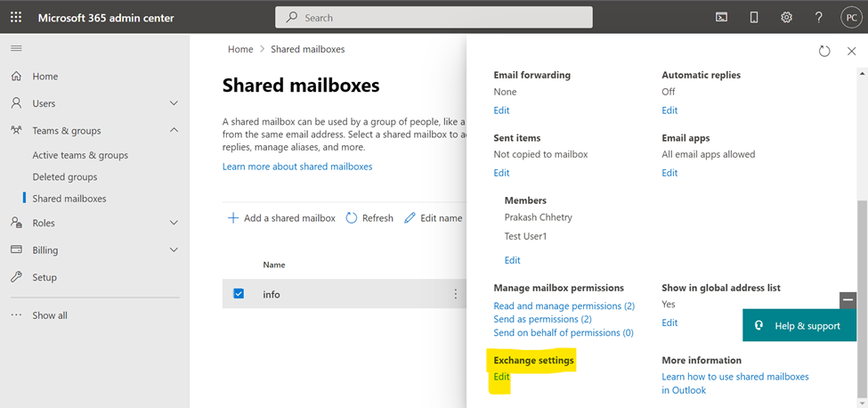Click the headset icon in Help & support

point(759,326)
